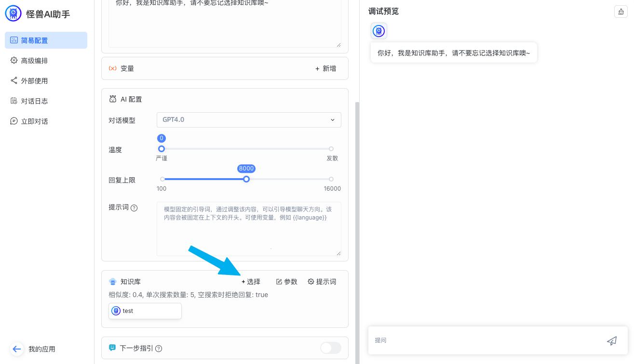The height and width of the screenshot is (364, 634).
Task: Click the 知识库 database icon
Action: [x=113, y=282]
